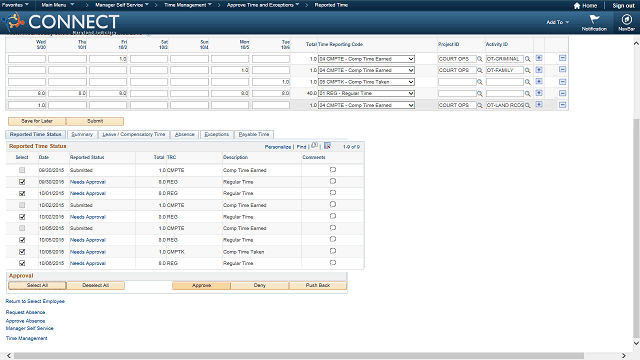Uncheck the 10/06/2015 Comp Time Taken row
This screenshot has width=640, height=360.
pos(22,252)
